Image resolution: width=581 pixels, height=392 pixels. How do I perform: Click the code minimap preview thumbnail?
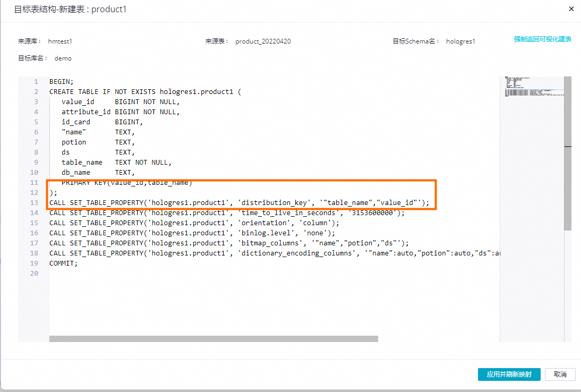click(534, 87)
